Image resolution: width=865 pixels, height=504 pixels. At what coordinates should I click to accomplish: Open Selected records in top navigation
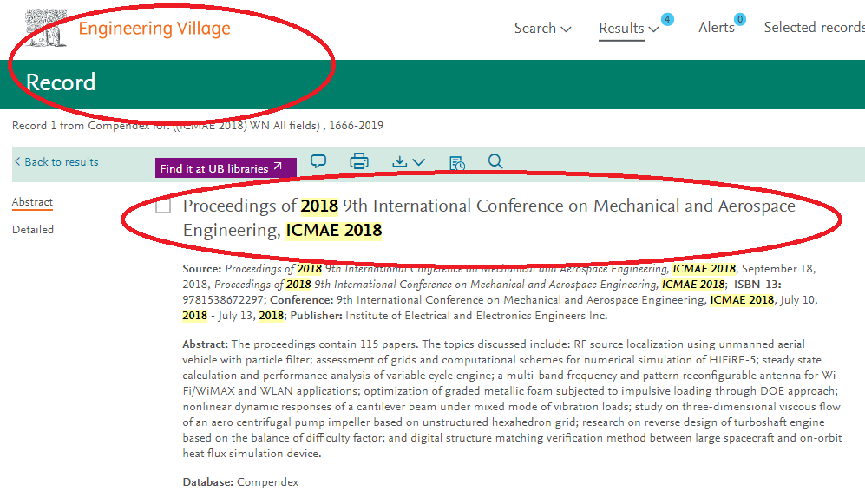815,28
